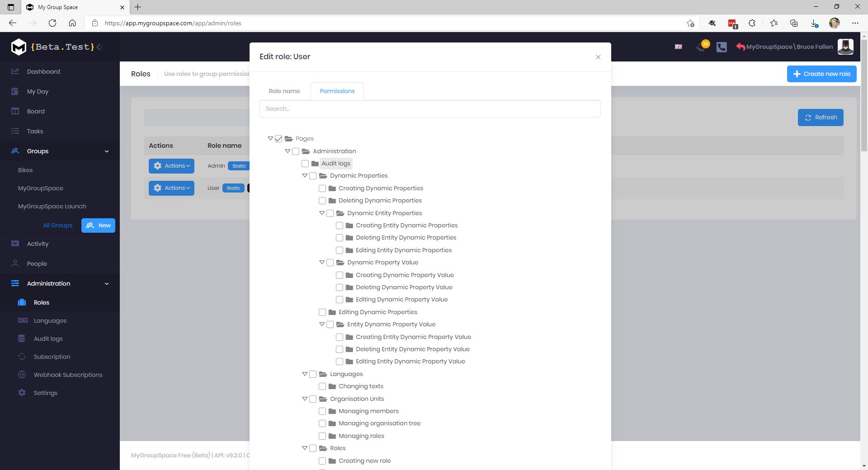Collapse the Administration tree node
Viewport: 868px width, 470px height.
[x=288, y=151]
